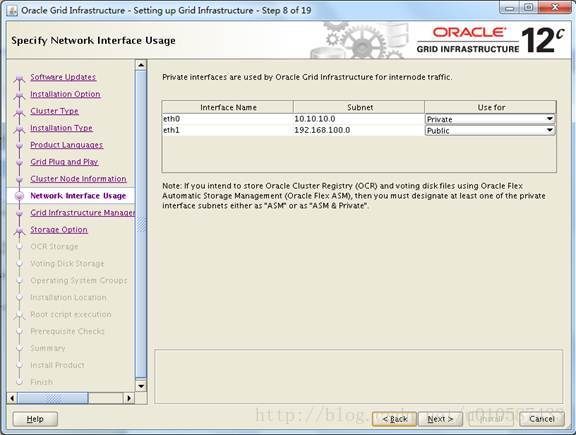Click the disabled Prerequisite Checks step
Screen dimensions: 576x435
[x=67, y=331]
